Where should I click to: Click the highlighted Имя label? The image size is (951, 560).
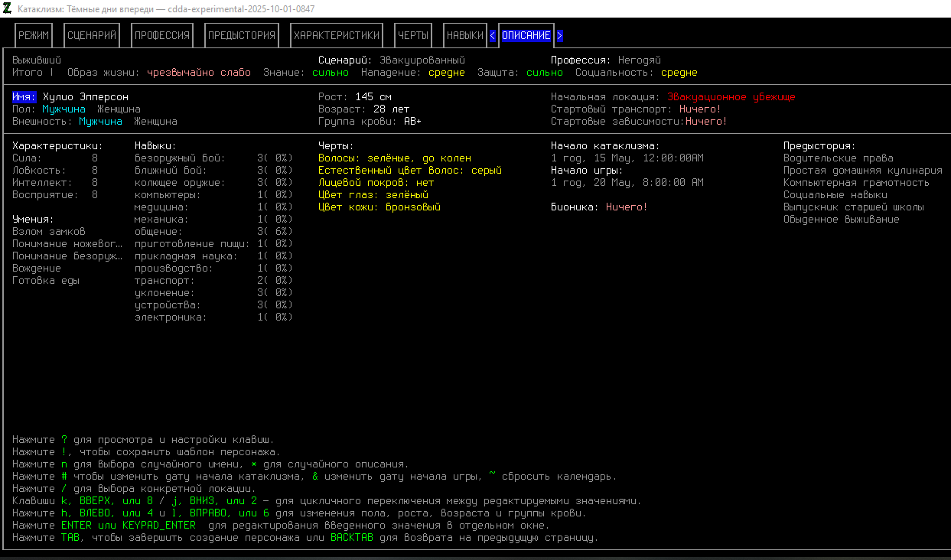[x=24, y=97]
